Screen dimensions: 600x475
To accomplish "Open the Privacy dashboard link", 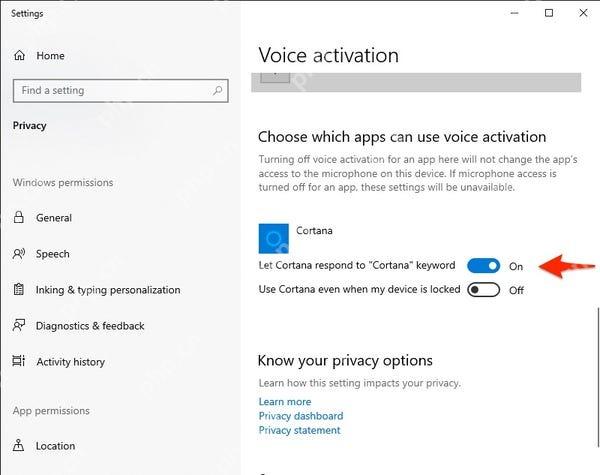I will point(301,416).
